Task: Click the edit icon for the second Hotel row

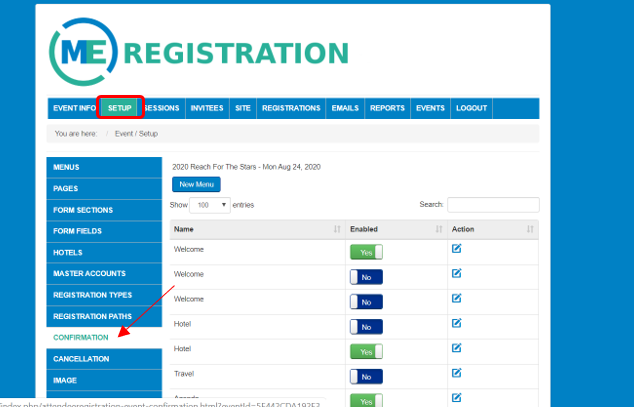Action: click(457, 349)
